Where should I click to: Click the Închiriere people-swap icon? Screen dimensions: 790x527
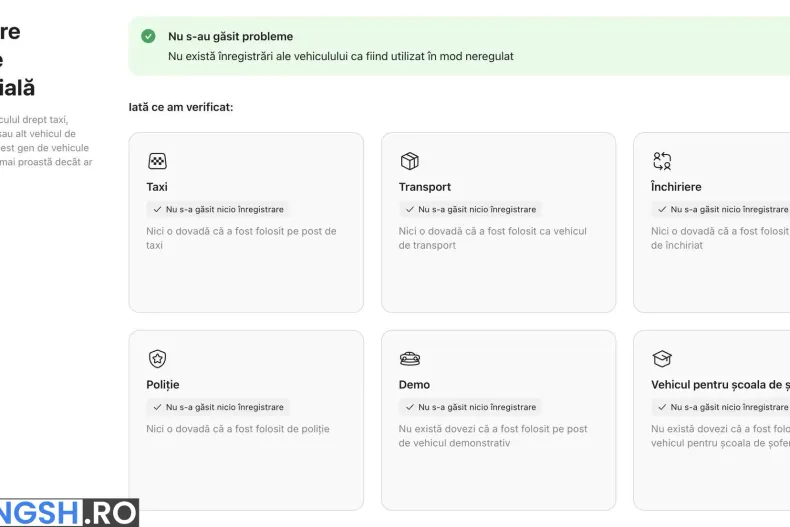coord(662,161)
